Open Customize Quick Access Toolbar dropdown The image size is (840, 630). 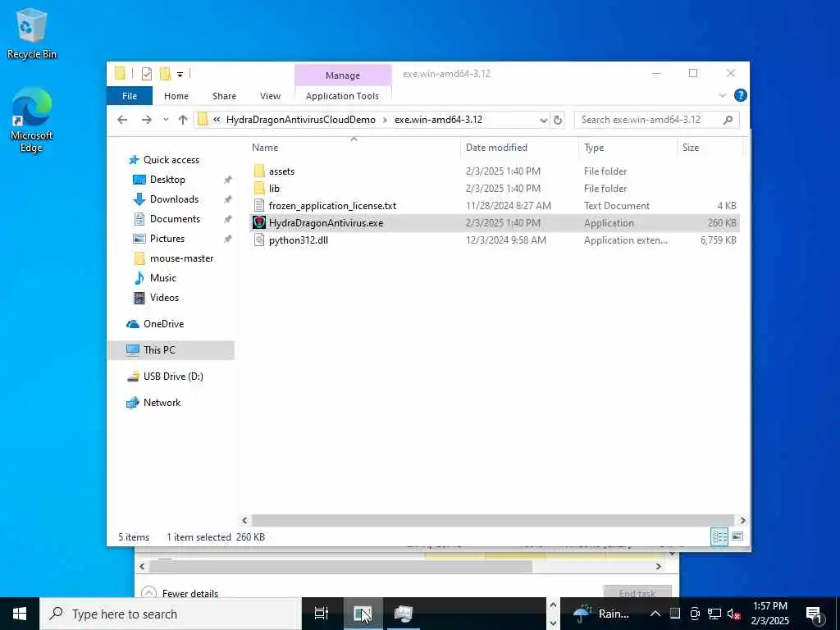[180, 75]
